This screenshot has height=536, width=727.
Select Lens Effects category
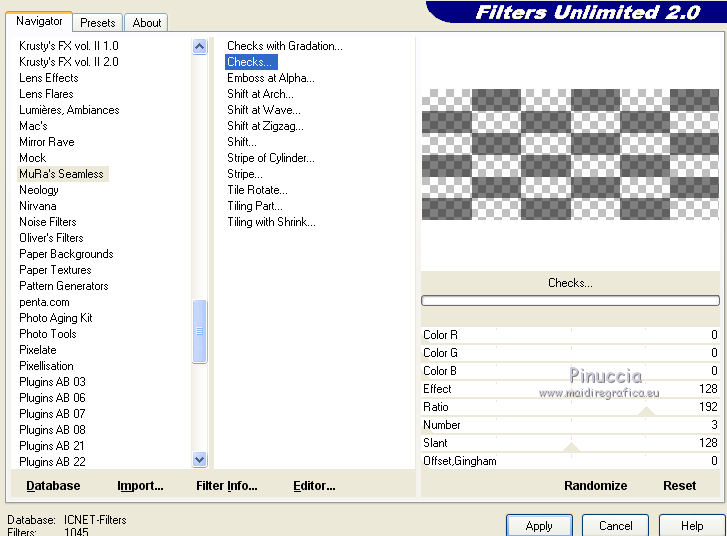coord(49,78)
